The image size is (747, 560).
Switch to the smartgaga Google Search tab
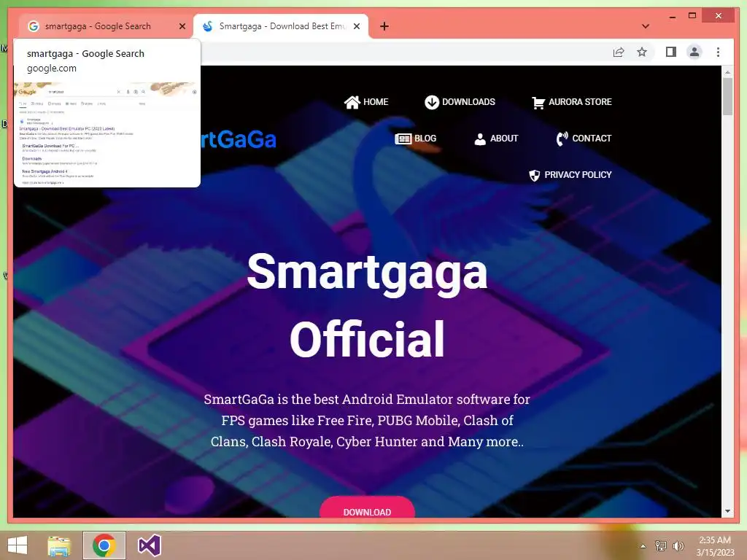click(x=107, y=26)
